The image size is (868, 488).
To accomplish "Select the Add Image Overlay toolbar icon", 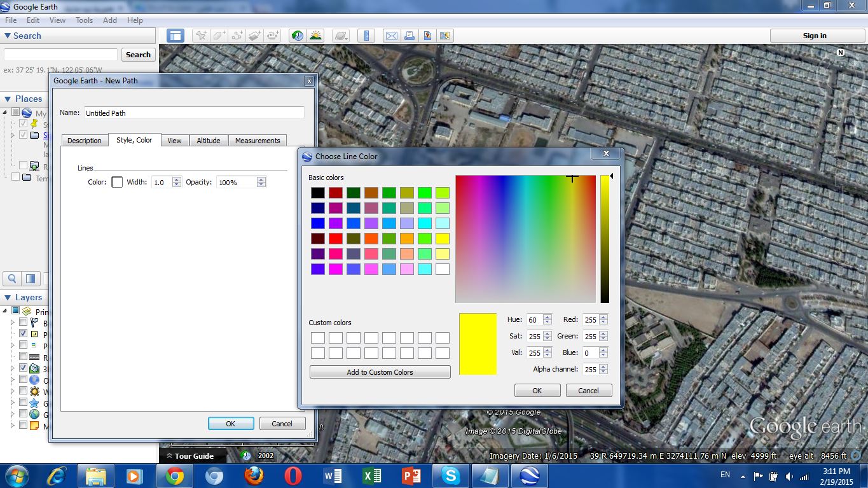I will [255, 36].
